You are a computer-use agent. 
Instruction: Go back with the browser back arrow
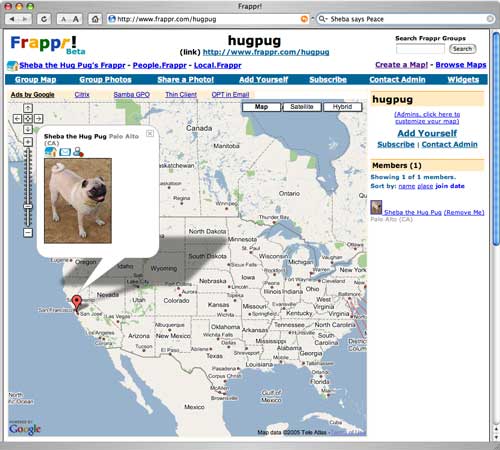(12, 19)
